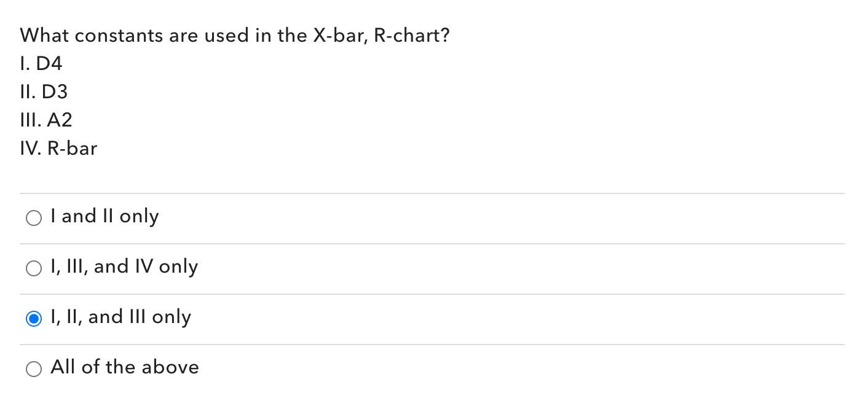Click the 'I. D4' list item
This screenshot has width=868, height=409.
(x=41, y=64)
